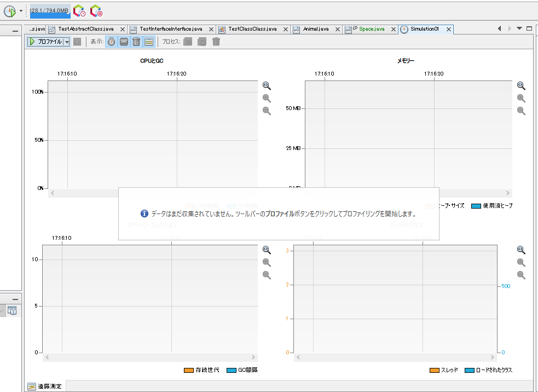The width and height of the screenshot is (538, 392).
Task: Select the 遠隔測定 tab at the bottom
Action: (45, 386)
